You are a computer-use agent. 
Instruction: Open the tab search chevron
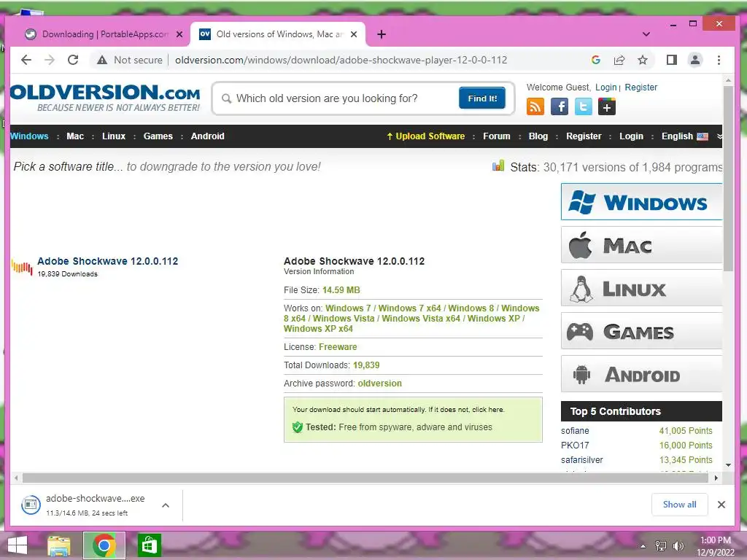pyautogui.click(x=646, y=34)
